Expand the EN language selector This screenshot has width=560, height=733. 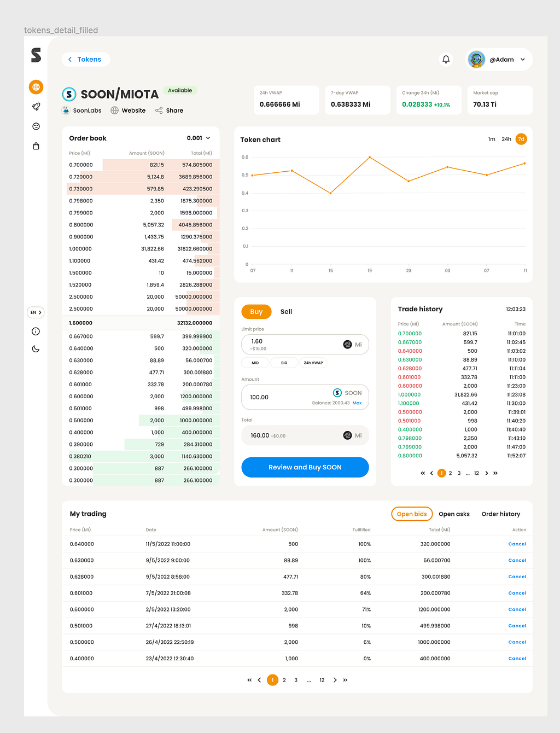pos(36,312)
